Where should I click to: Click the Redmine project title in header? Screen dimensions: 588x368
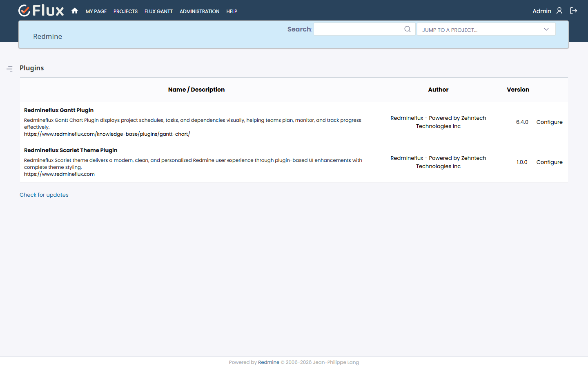point(47,36)
